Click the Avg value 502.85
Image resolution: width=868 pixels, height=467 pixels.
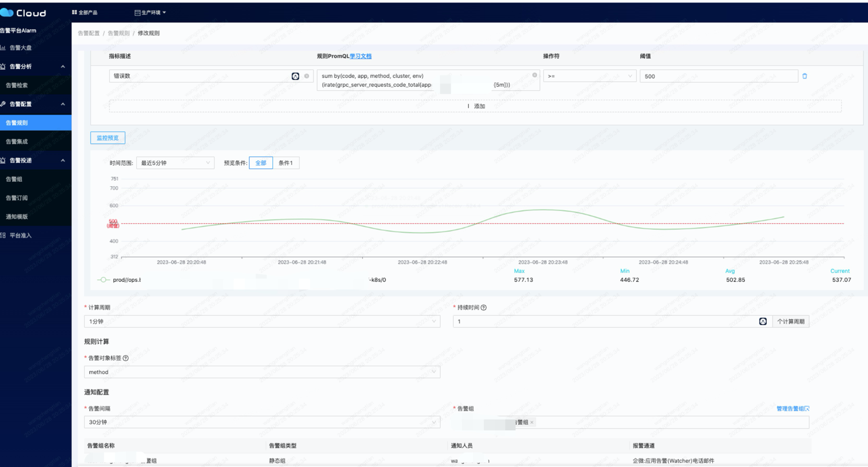[736, 280]
